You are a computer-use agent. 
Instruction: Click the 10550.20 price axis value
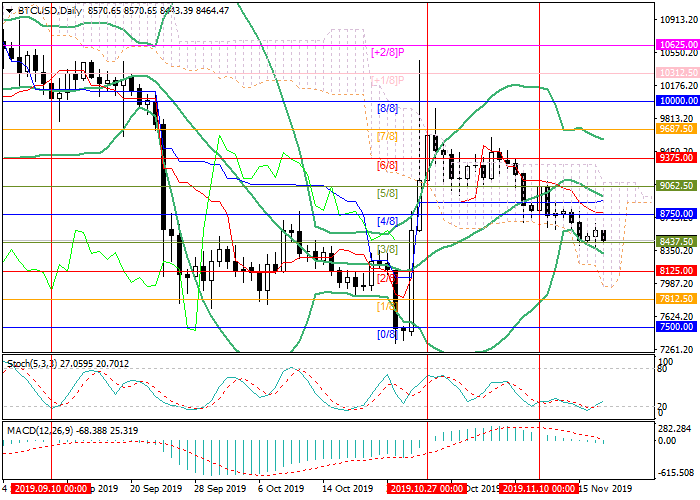[x=679, y=53]
